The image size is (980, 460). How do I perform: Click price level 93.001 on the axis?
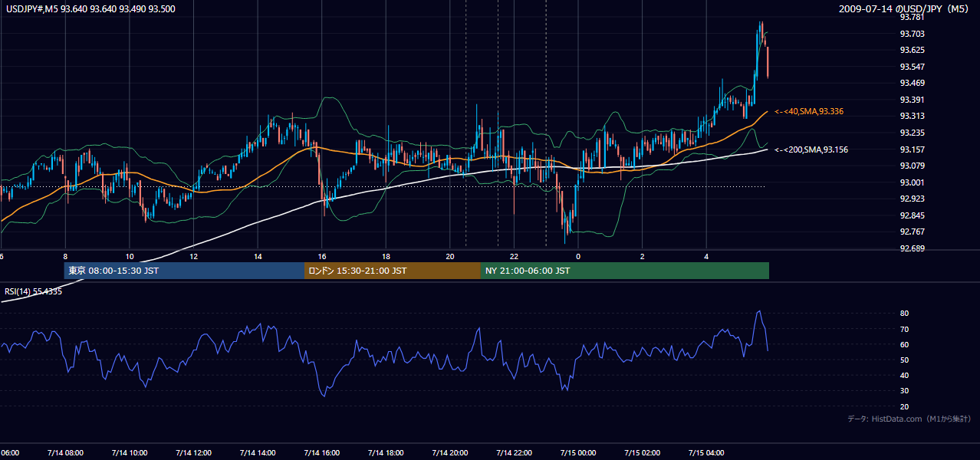912,182
